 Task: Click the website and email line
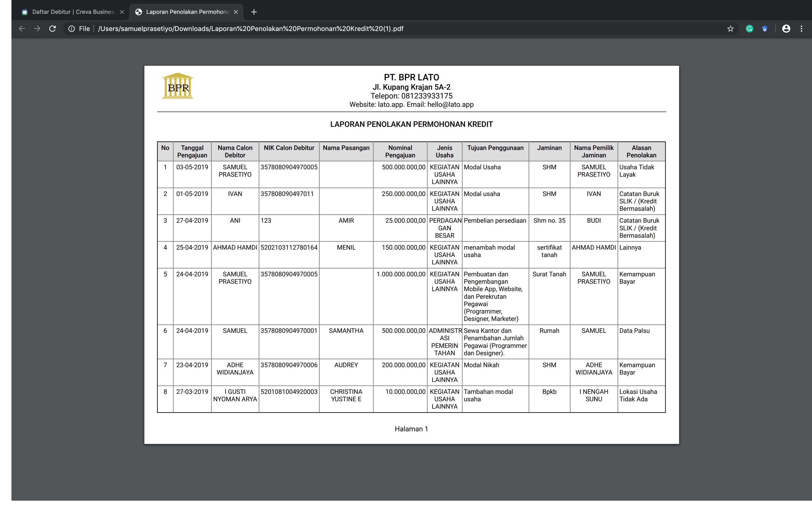(411, 105)
